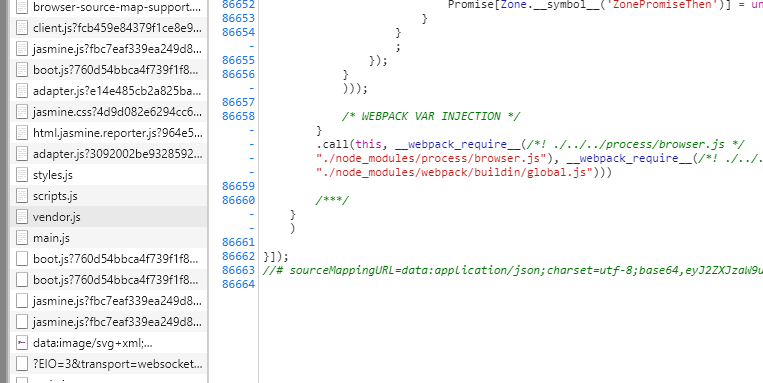
Task: Open vendor.js in the file list
Action: coord(109,217)
